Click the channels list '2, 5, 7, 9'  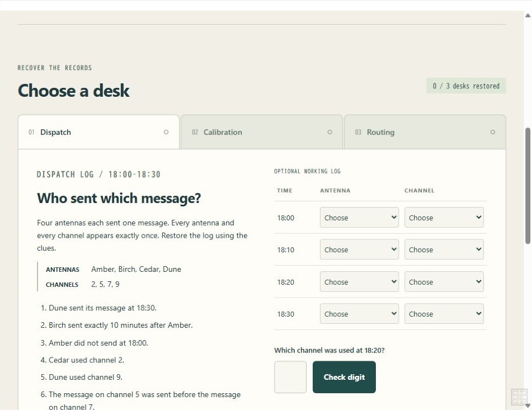click(105, 284)
